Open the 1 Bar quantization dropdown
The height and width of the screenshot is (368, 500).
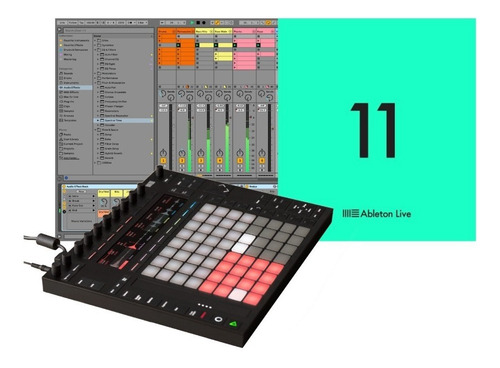click(142, 23)
